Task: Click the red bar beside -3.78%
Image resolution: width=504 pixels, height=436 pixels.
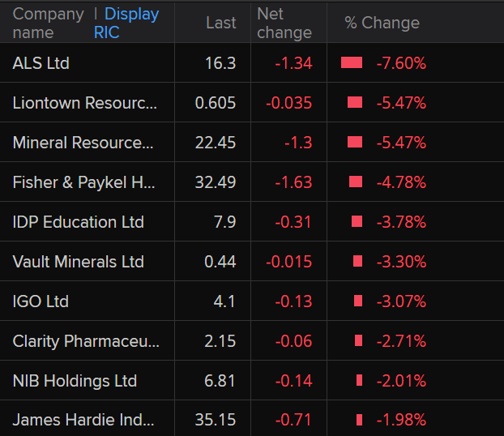Action: [x=357, y=222]
